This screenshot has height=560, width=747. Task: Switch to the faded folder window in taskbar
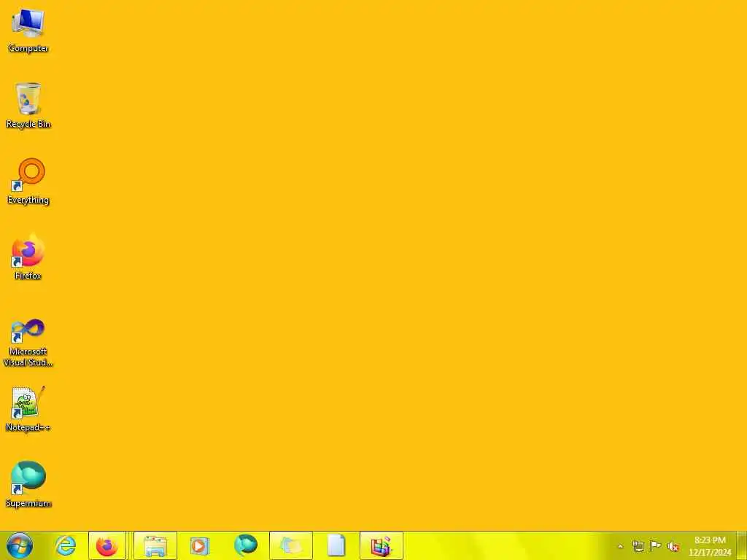[290, 545]
